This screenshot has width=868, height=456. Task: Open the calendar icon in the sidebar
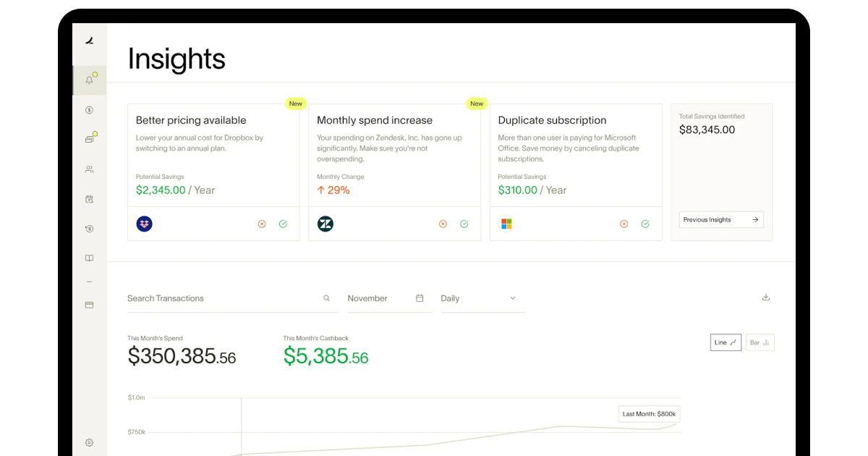coord(89,199)
